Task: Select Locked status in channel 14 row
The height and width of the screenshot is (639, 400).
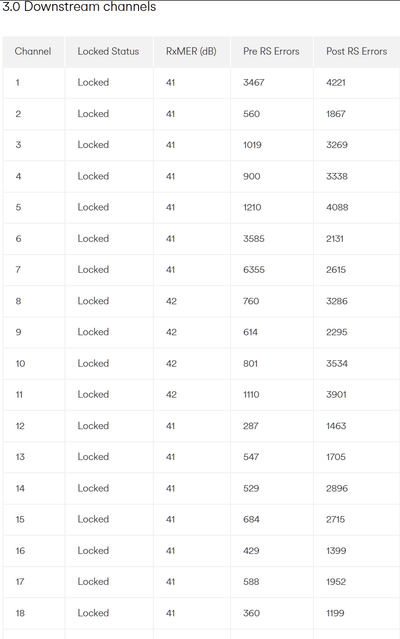Action: (x=93, y=488)
